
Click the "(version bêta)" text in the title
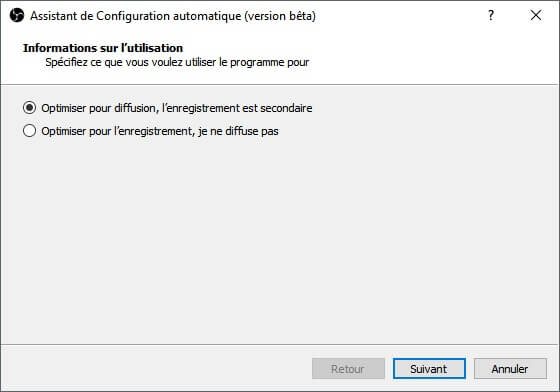pyautogui.click(x=280, y=16)
